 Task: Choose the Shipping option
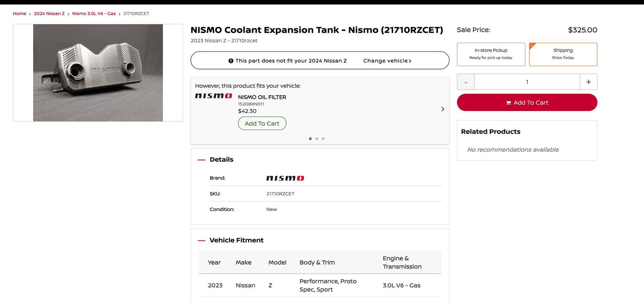(x=563, y=54)
